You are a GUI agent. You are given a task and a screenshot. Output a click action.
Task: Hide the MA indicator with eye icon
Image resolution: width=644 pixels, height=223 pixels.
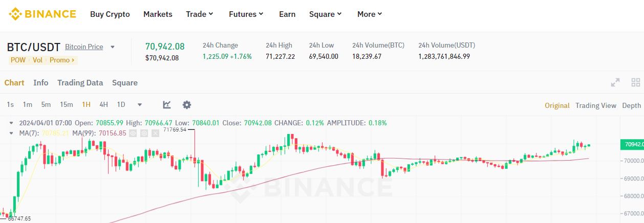(133, 133)
